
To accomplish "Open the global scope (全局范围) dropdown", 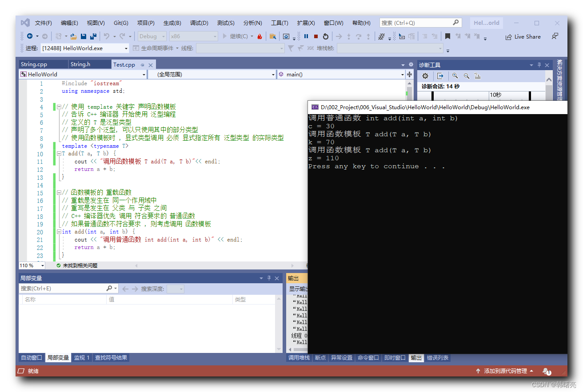I will point(212,75).
